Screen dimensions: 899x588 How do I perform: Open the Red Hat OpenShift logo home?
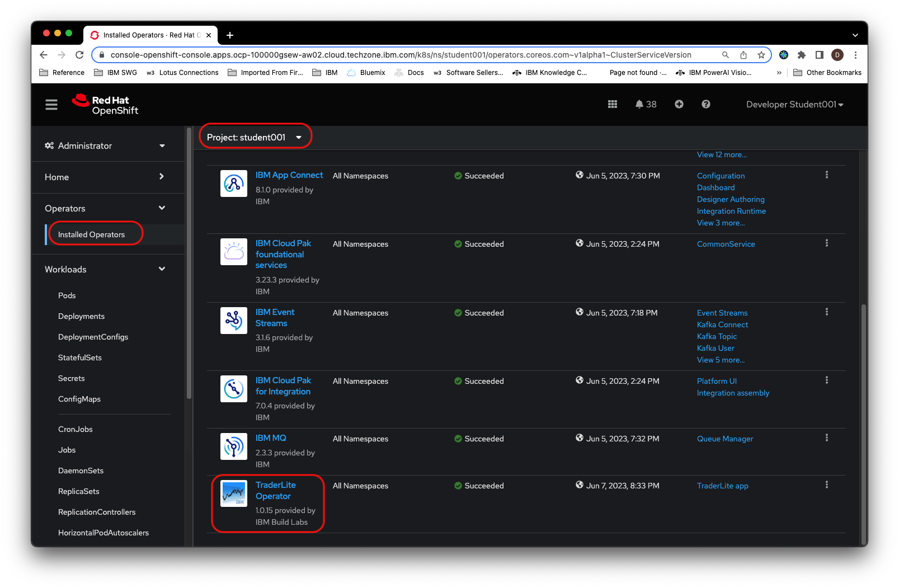point(105,105)
